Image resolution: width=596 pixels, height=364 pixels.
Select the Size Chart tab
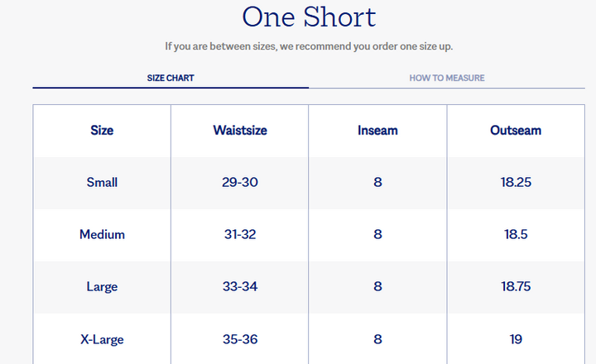tap(171, 78)
